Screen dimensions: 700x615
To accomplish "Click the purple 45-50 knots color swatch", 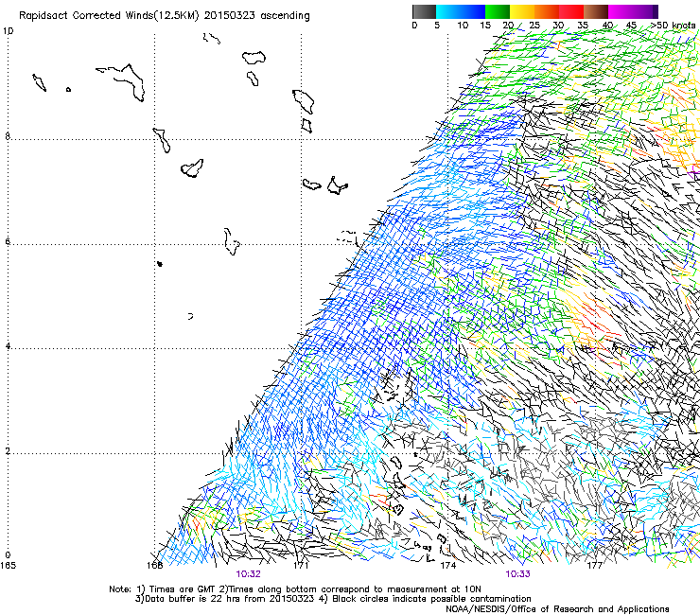I will (644, 11).
